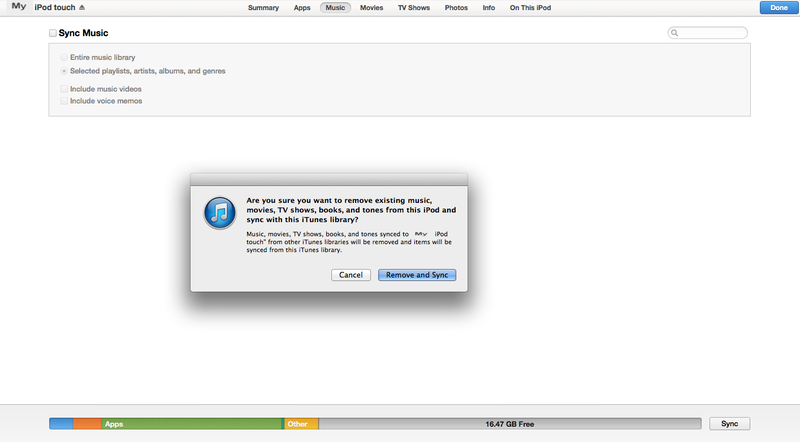Click the orange capacity bar segment
The height and width of the screenshot is (442, 800).
click(87, 424)
